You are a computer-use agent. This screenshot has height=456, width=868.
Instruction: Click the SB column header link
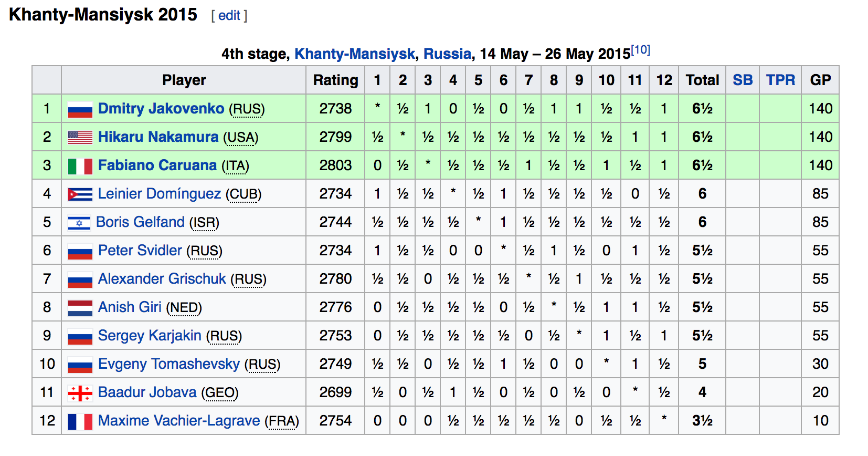coord(743,80)
